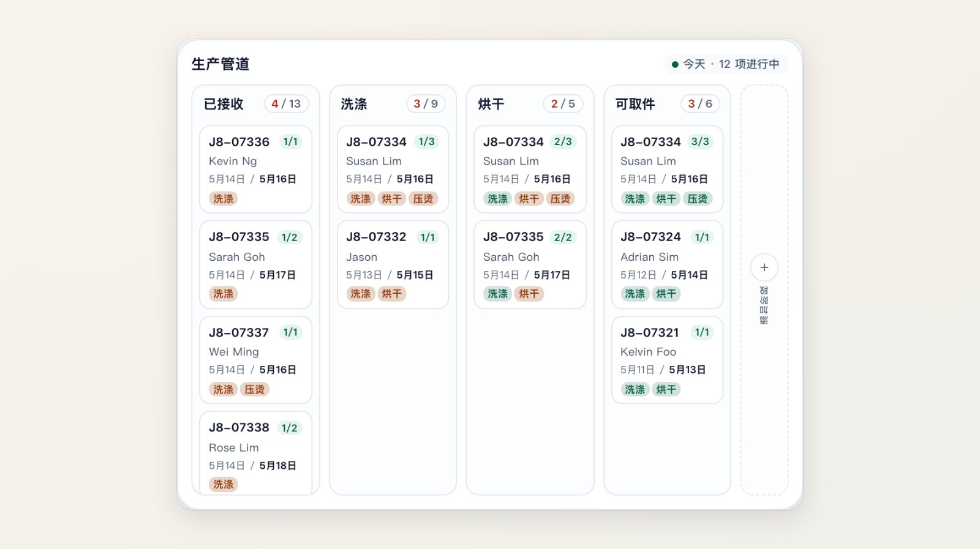Open order card J8-07338 for Rose Lim

point(256,453)
